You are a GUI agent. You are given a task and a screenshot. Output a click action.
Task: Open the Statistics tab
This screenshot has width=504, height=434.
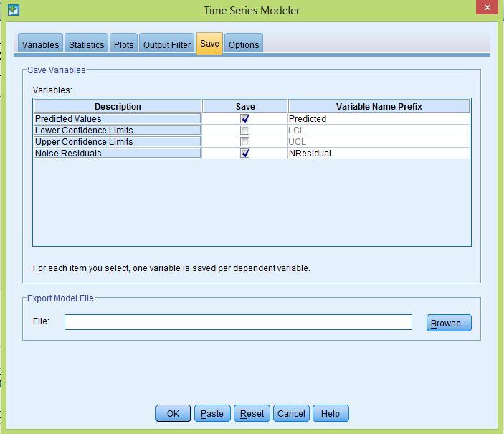tap(87, 44)
